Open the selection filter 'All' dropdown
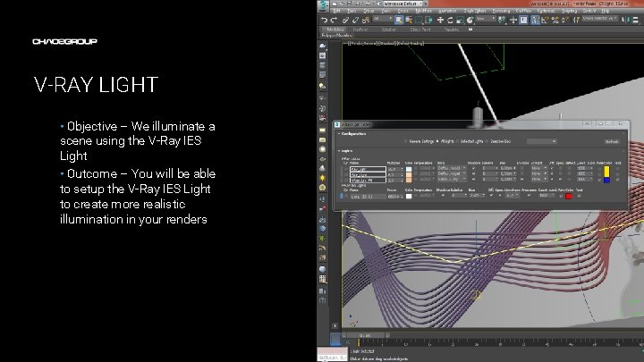Screen dimensions: 644x362 pos(383,20)
